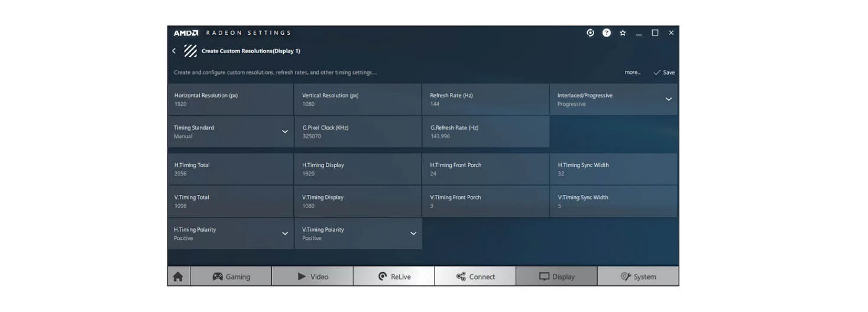This screenshot has height=312, width=868.
Task: Click the Create Custom Resolutions(Display 1) title
Action: tap(251, 51)
